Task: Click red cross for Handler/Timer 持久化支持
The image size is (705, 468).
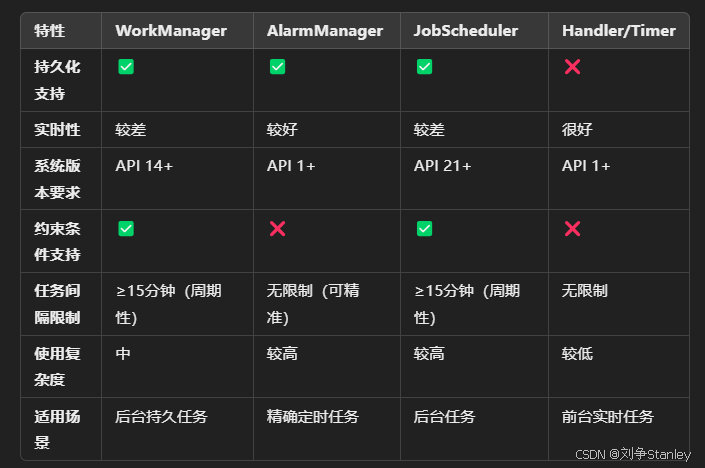Action: pos(572,67)
